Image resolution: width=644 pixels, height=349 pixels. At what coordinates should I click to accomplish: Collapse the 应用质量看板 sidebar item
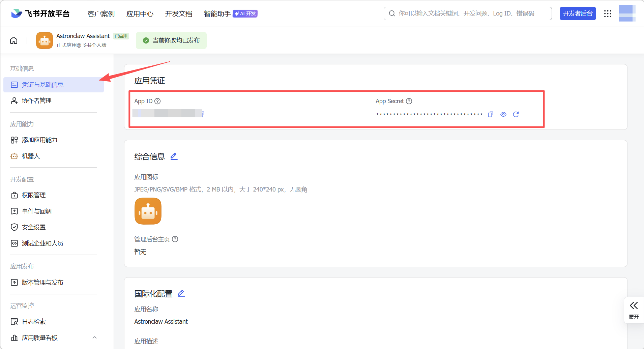pos(94,337)
